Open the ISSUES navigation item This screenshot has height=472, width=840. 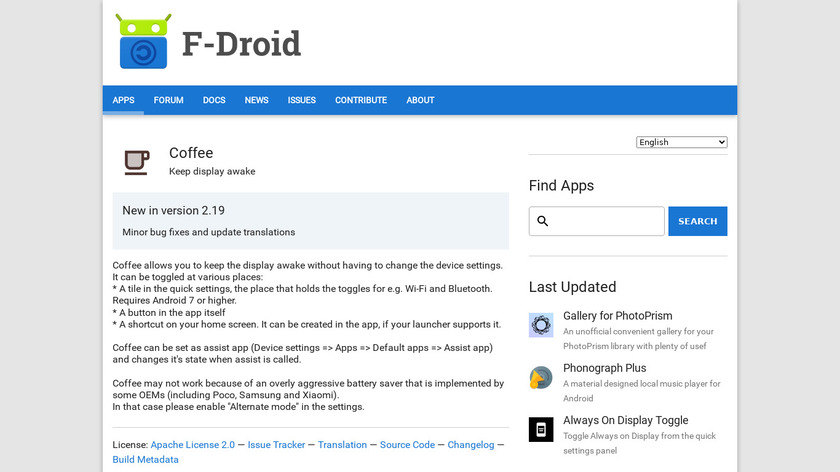point(302,100)
